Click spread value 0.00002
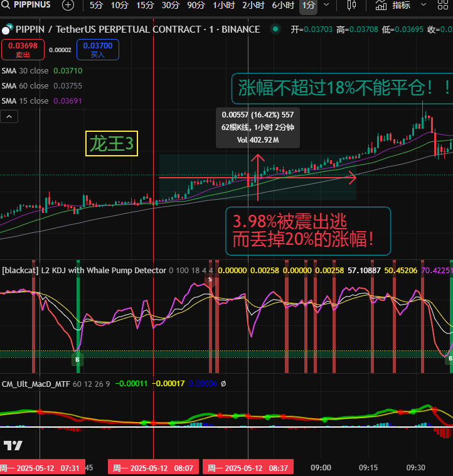The height and width of the screenshot is (476, 453). pyautogui.click(x=60, y=50)
